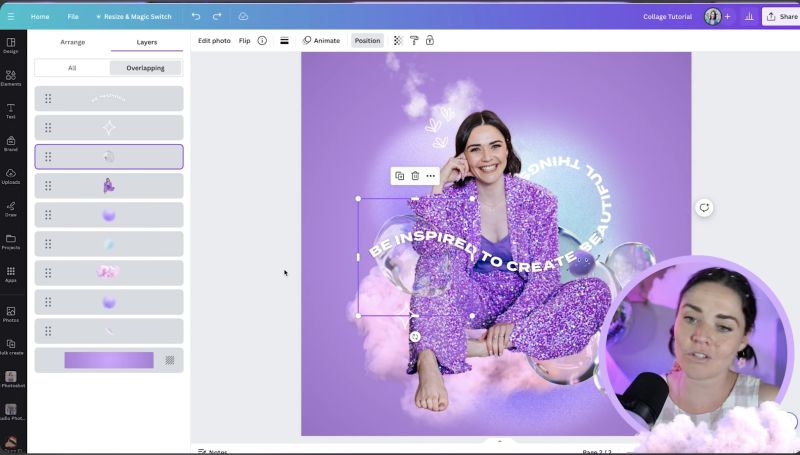Open the Text sidebar panel
Viewport: 800px width, 455px height.
[11, 111]
